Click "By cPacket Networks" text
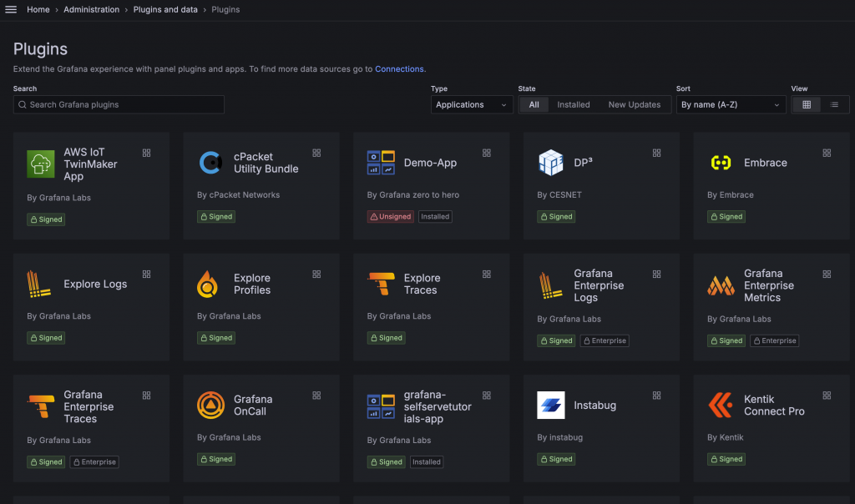This screenshot has width=855, height=504. [x=238, y=194]
